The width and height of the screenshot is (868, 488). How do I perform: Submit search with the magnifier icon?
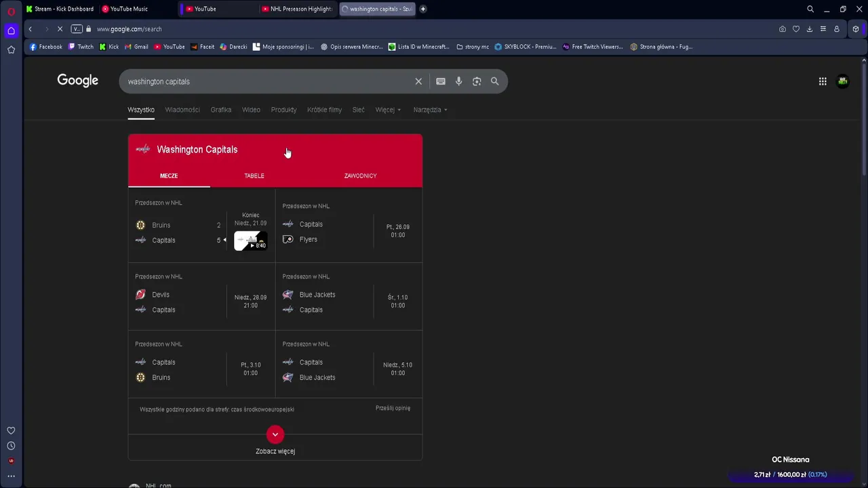pos(495,81)
